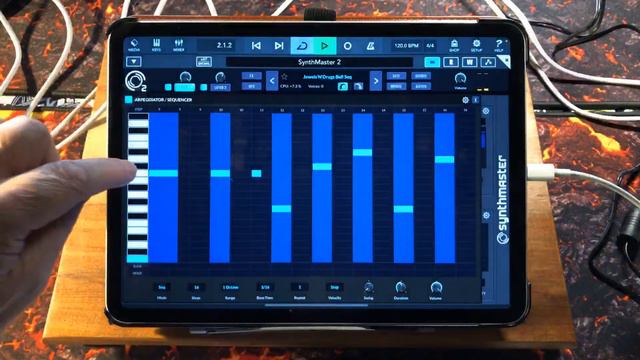Open the upper button left of preset arrows
The image size is (640, 360).
point(251,76)
